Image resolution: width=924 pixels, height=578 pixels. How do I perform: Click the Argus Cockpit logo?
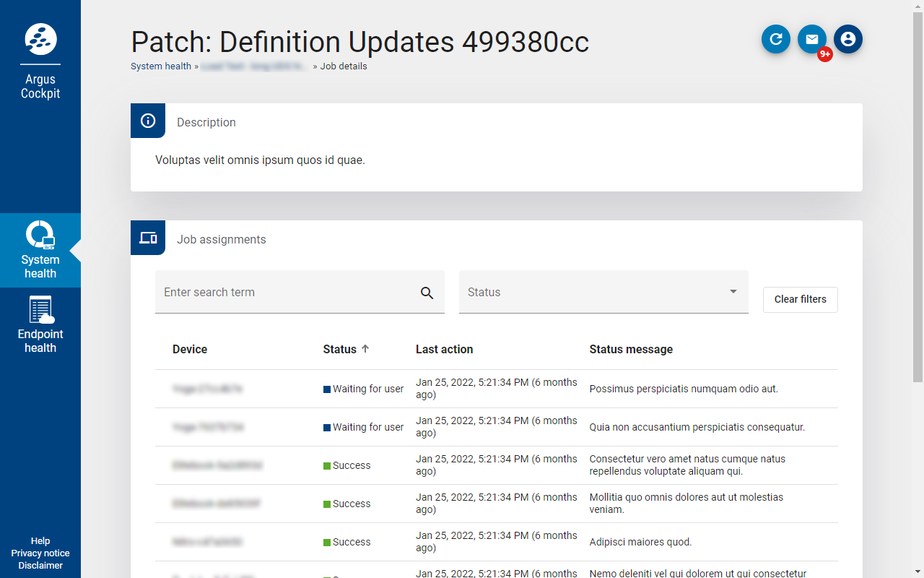point(40,39)
